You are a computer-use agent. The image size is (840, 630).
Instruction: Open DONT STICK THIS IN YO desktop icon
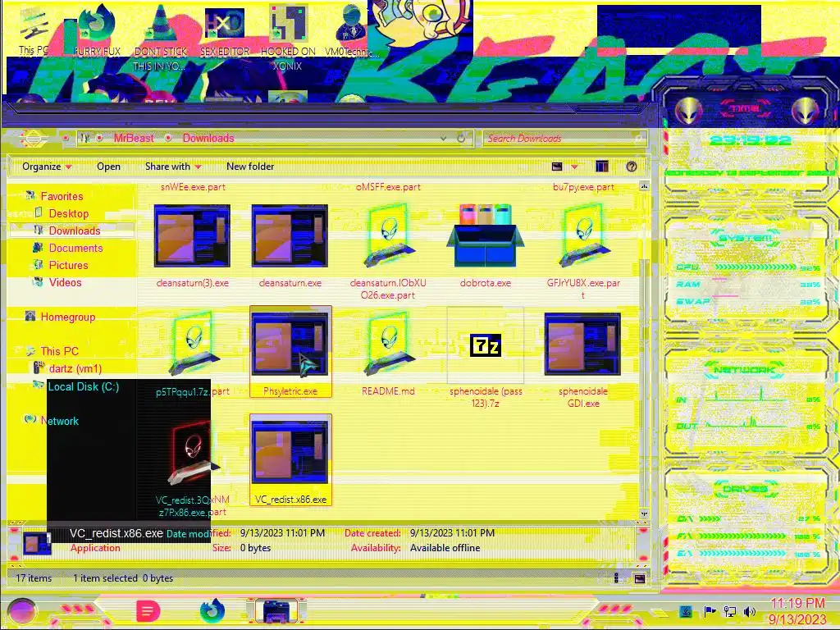tap(160, 38)
